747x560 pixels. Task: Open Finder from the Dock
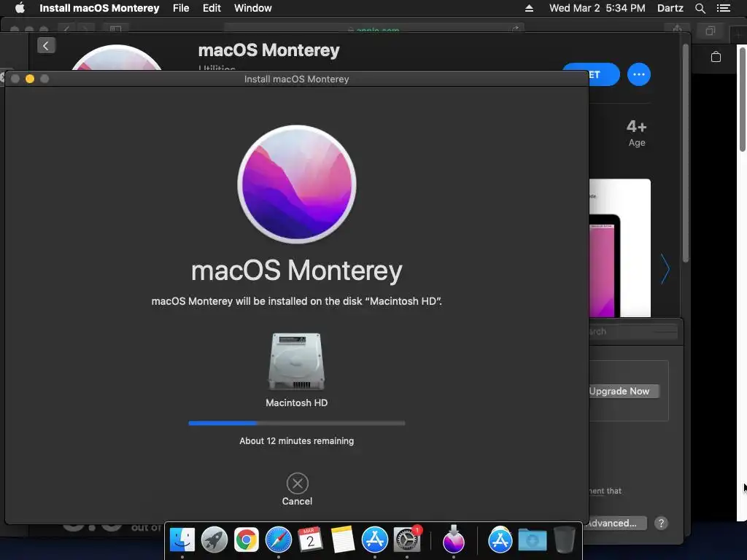[182, 540]
